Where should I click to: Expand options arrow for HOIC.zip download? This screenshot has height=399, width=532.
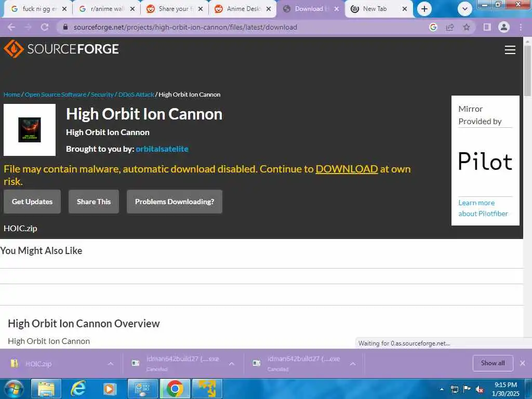[111, 364]
